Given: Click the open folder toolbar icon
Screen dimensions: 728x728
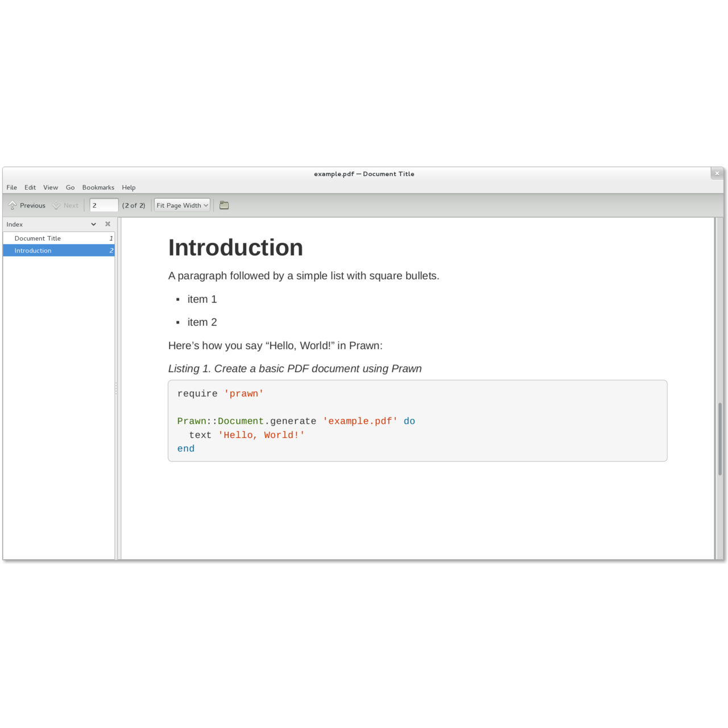Looking at the screenshot, I should (224, 205).
